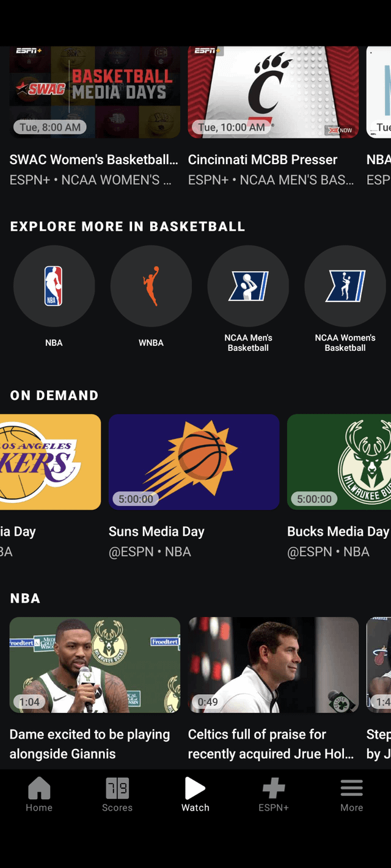Play the Celtics praise video thumbnail
Image resolution: width=391 pixels, height=868 pixels.
click(x=273, y=665)
